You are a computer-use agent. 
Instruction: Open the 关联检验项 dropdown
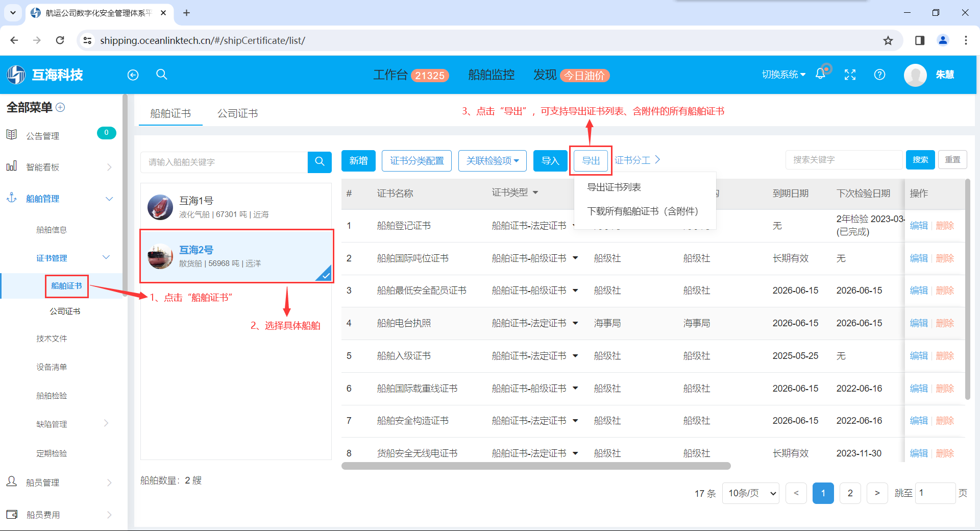pos(493,161)
